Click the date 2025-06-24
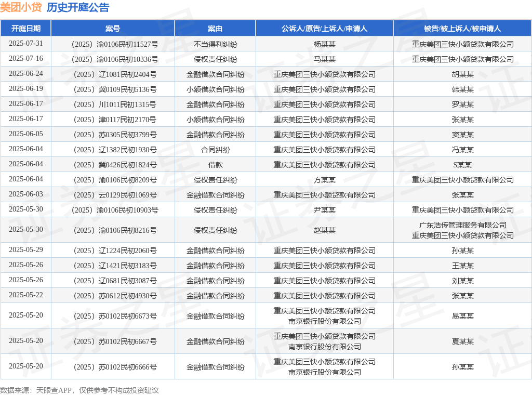This screenshot has height=395, width=532. click(x=26, y=74)
